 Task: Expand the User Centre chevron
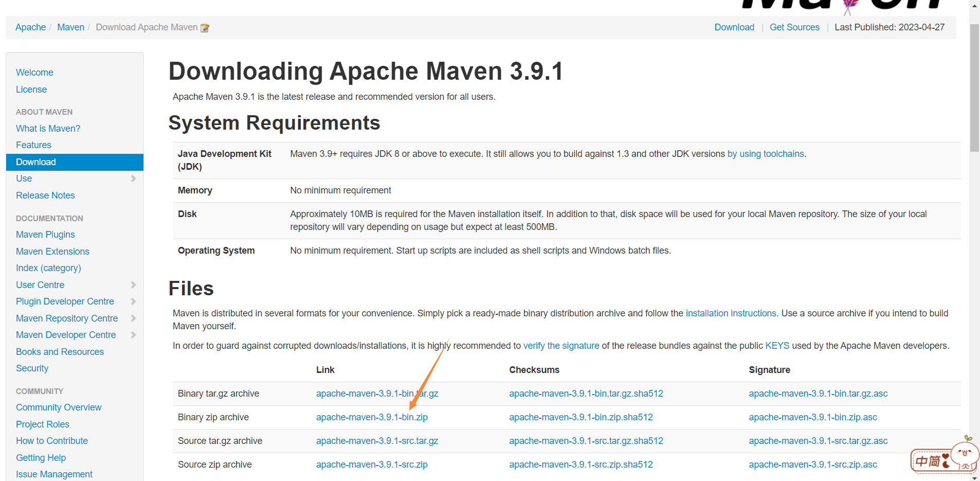(x=133, y=285)
